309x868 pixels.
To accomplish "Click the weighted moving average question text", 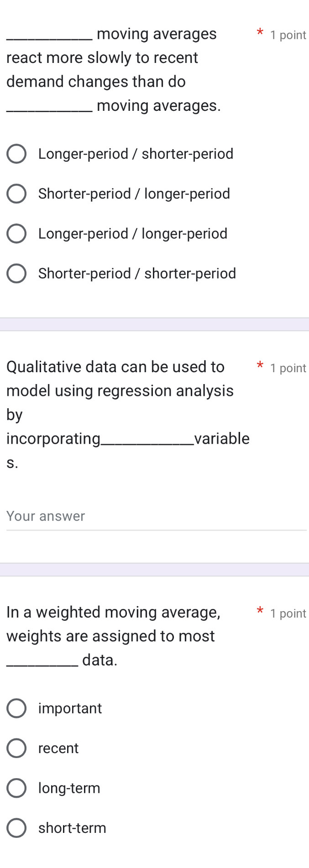I will click(x=113, y=636).
